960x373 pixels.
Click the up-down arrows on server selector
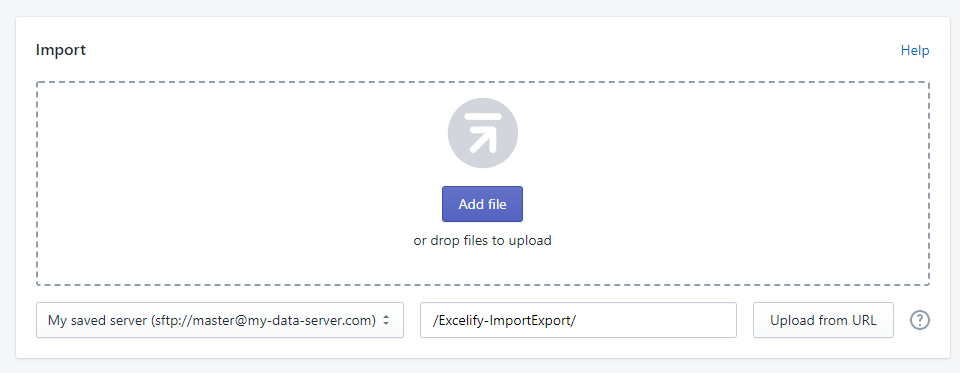coord(386,320)
